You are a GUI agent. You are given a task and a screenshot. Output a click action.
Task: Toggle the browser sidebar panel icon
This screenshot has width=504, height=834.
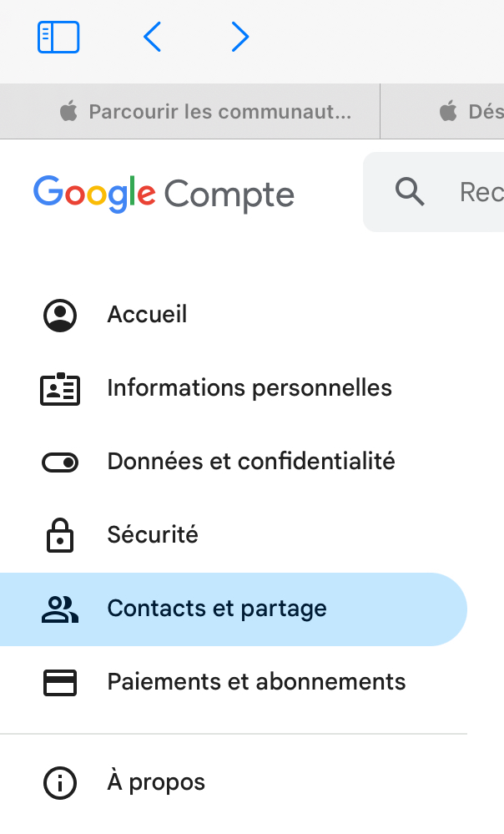click(58, 37)
